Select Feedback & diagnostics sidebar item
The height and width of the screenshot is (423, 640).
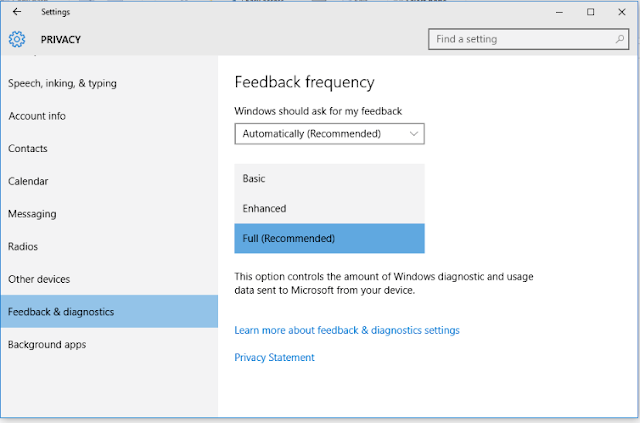point(61,312)
